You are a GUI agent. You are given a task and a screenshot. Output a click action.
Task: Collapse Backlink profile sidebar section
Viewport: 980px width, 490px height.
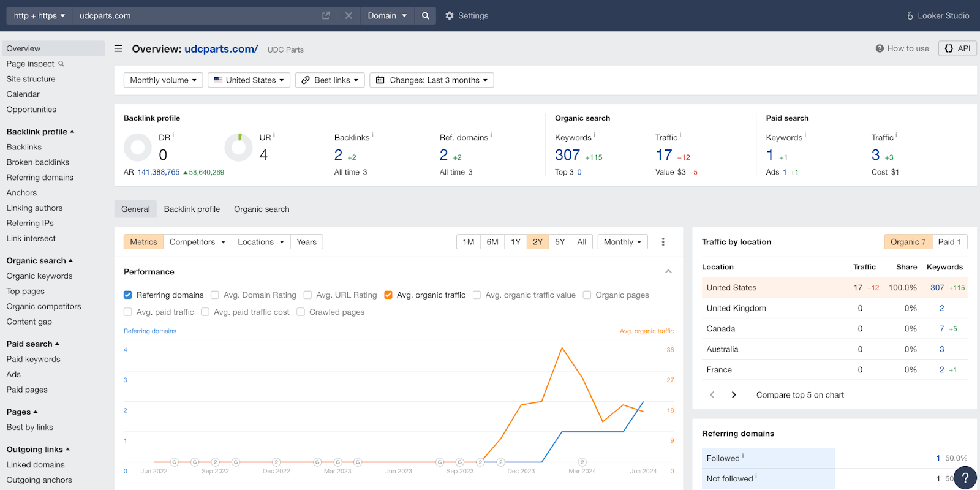point(40,132)
